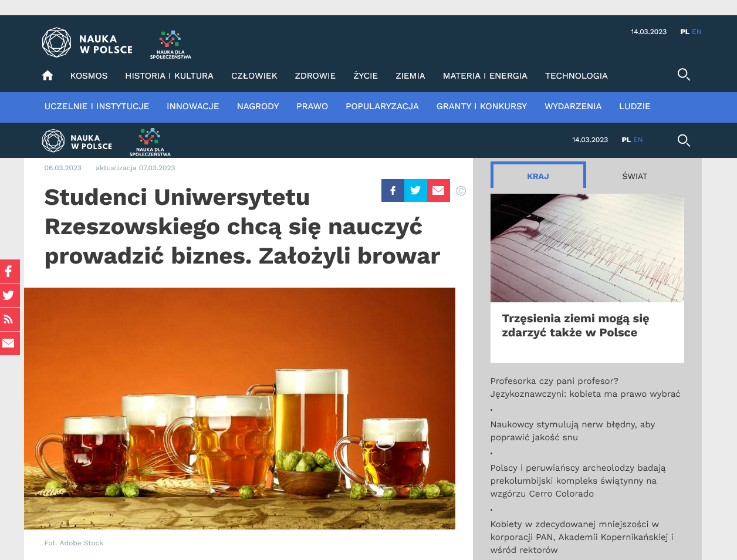Switch to the ŚWIAT tab

point(634,176)
